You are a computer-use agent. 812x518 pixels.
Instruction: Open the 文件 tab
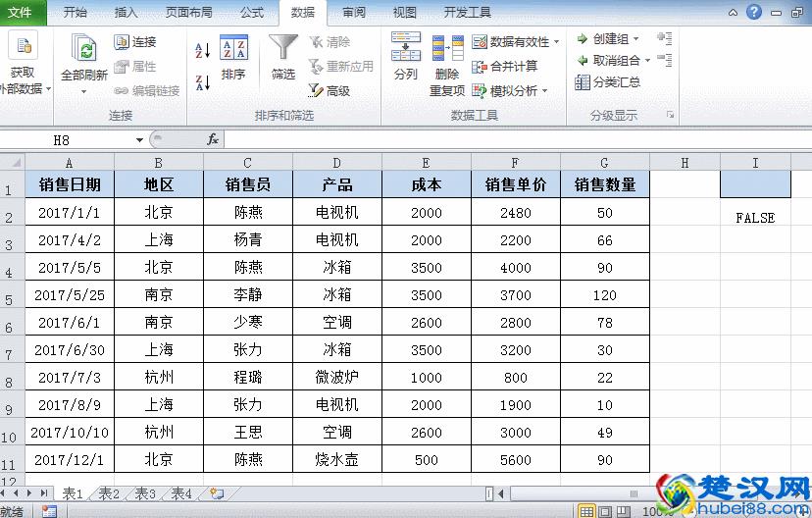pyautogui.click(x=23, y=13)
